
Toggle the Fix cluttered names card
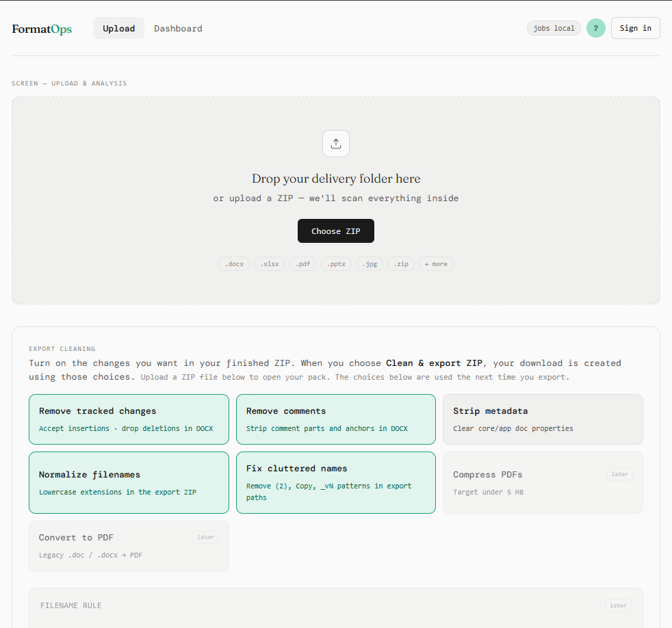[336, 482]
